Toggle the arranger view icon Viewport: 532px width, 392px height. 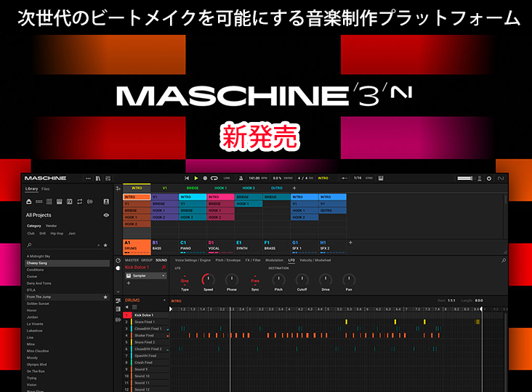pyautogui.click(x=118, y=188)
